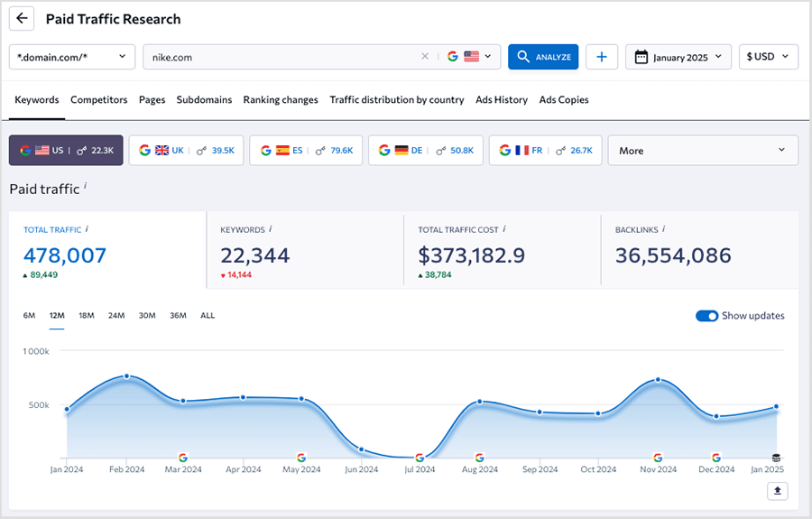812x519 pixels.
Task: Open the Pages tab
Action: 152,100
